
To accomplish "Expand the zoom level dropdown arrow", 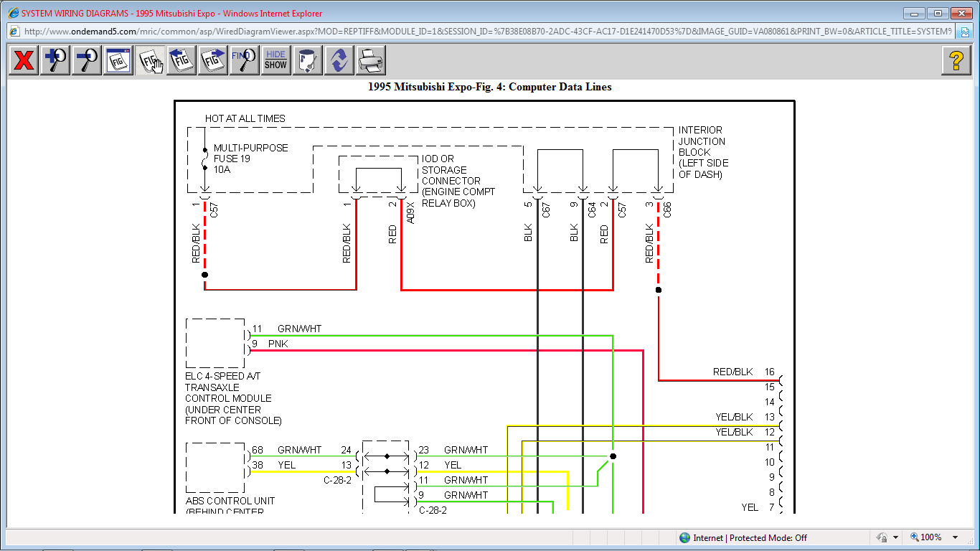I will (x=956, y=537).
